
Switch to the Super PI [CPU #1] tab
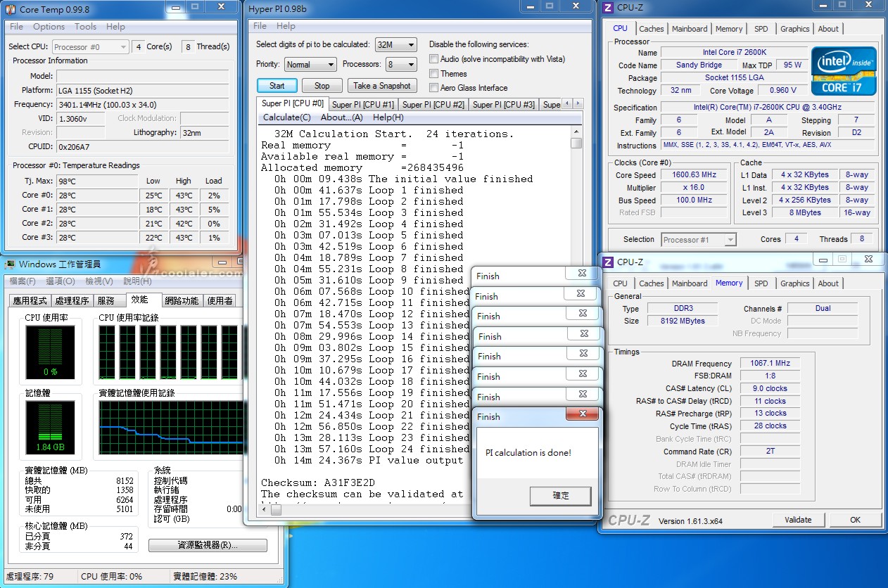(363, 105)
